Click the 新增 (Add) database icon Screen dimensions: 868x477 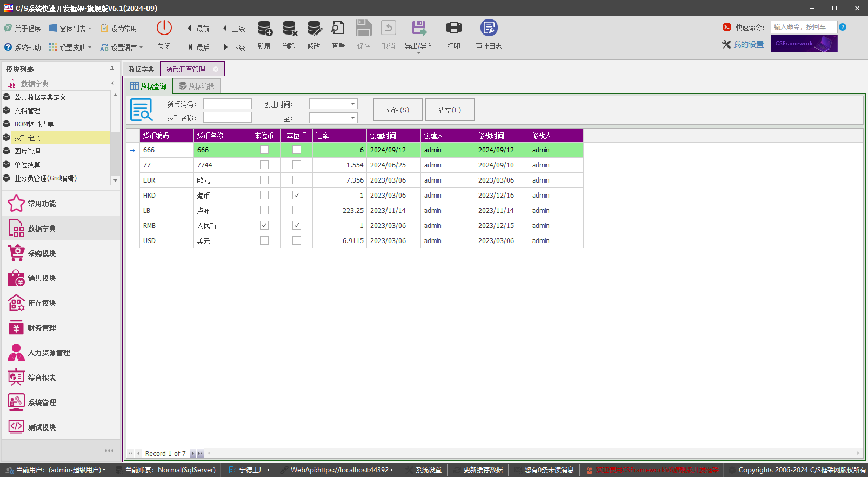pos(264,28)
